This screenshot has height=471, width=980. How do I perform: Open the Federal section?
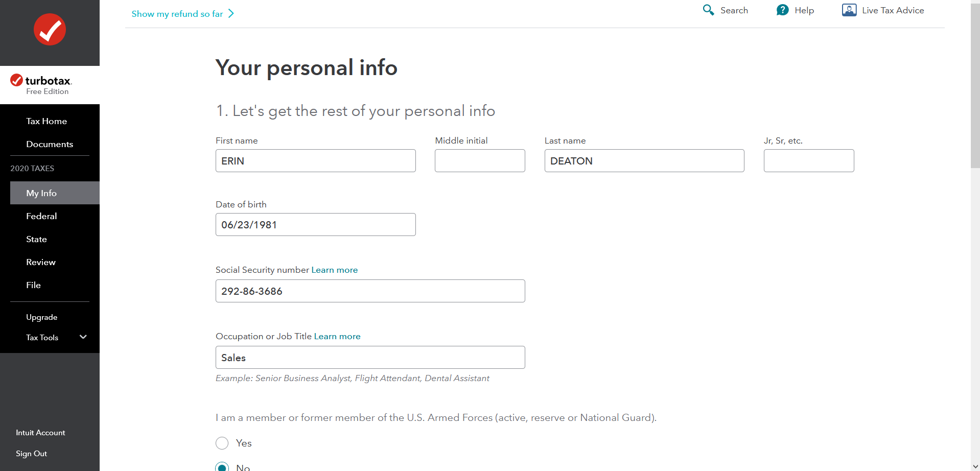pyautogui.click(x=41, y=216)
